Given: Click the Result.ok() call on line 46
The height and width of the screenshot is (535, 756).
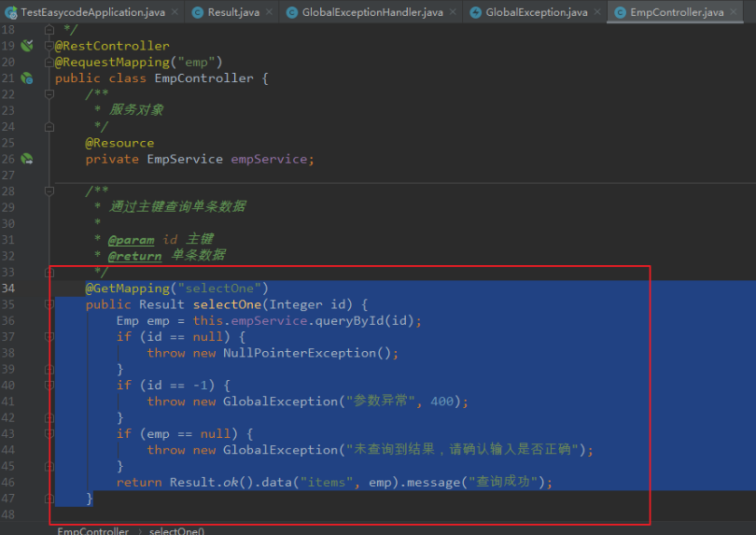Looking at the screenshot, I should point(211,483).
